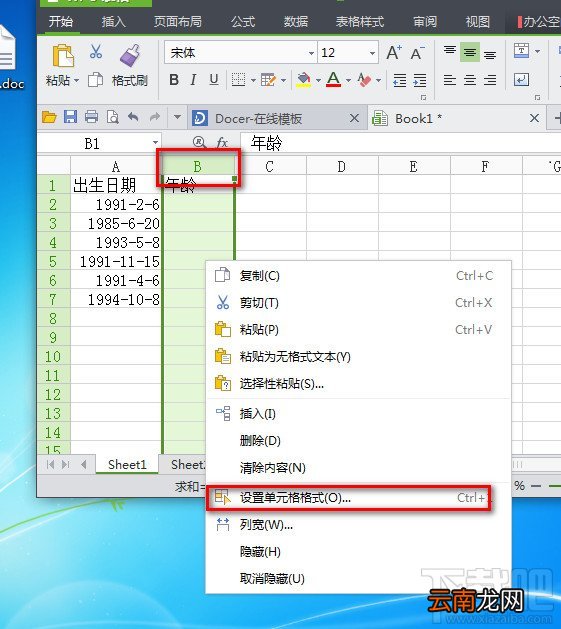This screenshot has height=629, width=561.
Task: Click the increase indent icon
Action: [420, 80]
